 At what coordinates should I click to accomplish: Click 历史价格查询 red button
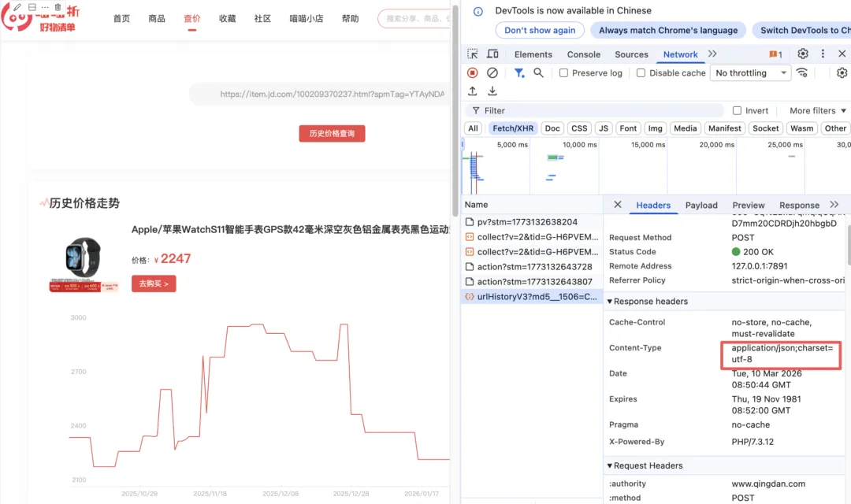(x=332, y=133)
